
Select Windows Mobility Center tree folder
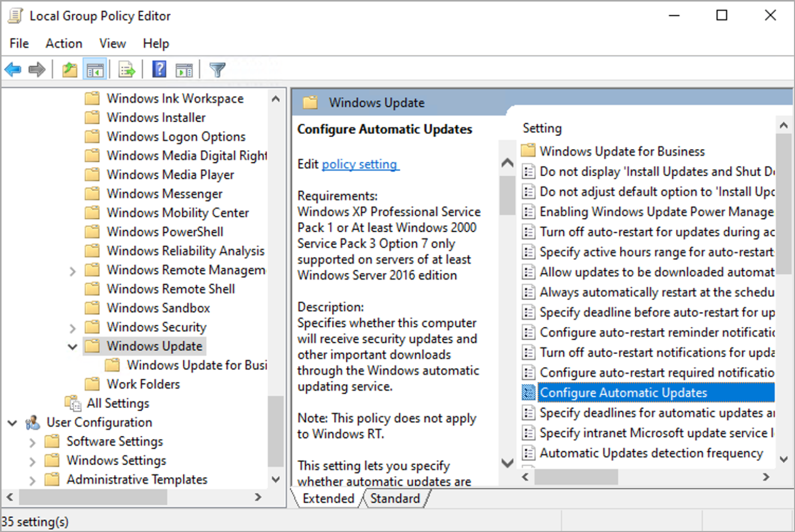pos(178,213)
